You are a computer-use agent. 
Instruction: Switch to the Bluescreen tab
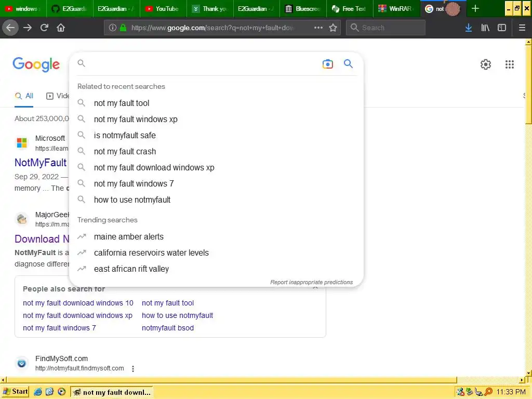coord(303,8)
